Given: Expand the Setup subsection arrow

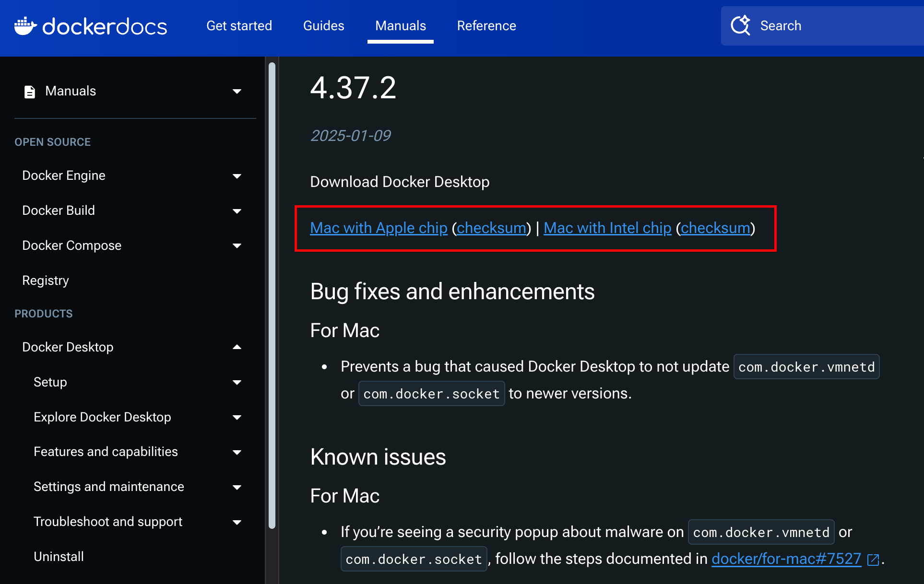Looking at the screenshot, I should pos(237,382).
